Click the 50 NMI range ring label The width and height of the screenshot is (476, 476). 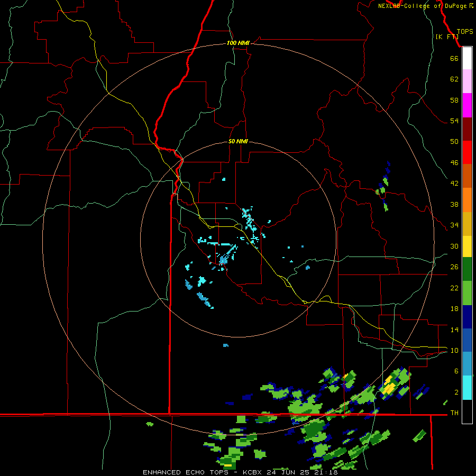[238, 141]
